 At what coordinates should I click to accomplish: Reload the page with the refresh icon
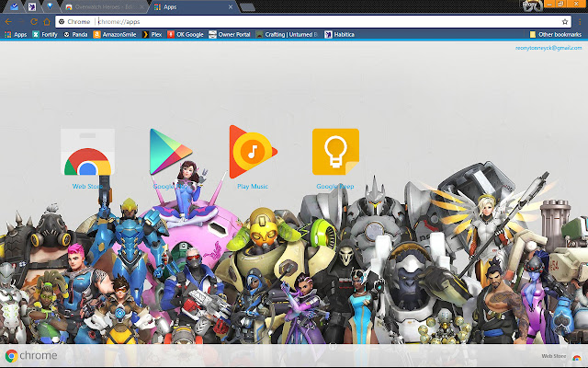click(34, 22)
